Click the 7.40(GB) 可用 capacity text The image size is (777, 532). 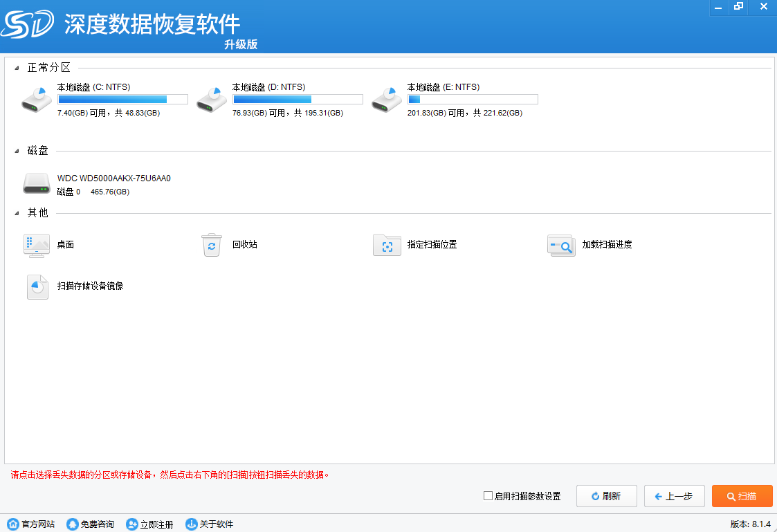pyautogui.click(x=109, y=113)
